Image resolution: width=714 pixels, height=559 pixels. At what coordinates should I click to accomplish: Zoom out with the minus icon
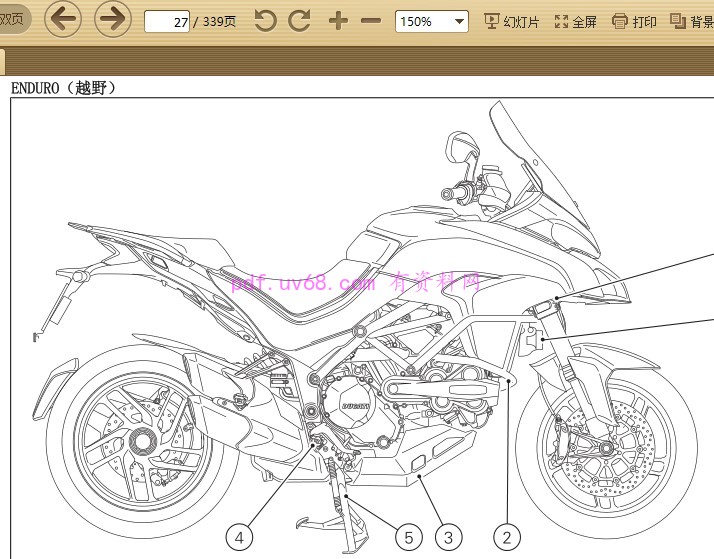point(371,21)
